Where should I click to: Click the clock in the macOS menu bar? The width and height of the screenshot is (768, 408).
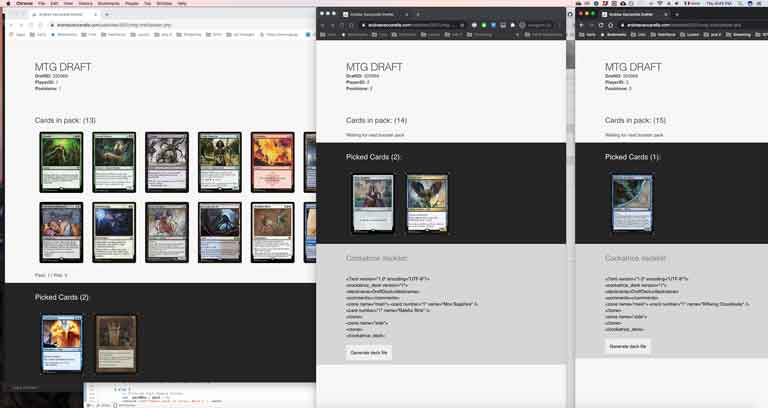pyautogui.click(x=720, y=3)
